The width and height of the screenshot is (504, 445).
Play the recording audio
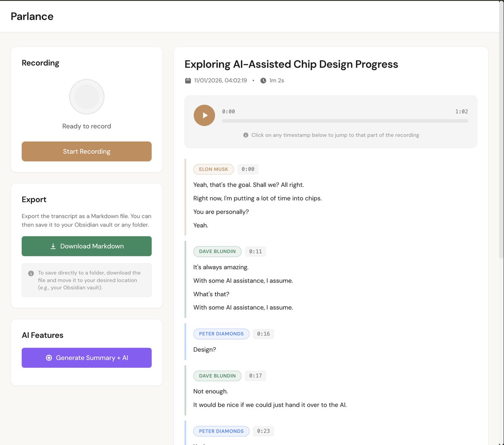(x=204, y=115)
